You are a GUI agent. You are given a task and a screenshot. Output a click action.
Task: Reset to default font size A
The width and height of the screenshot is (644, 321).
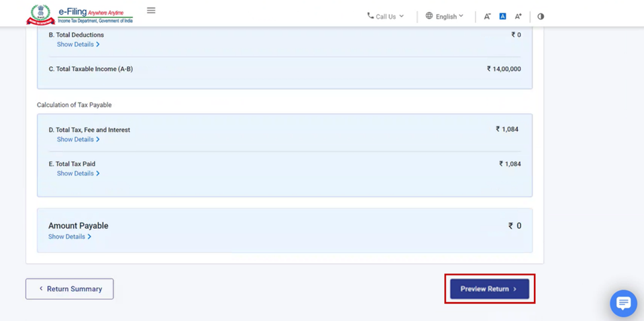502,16
